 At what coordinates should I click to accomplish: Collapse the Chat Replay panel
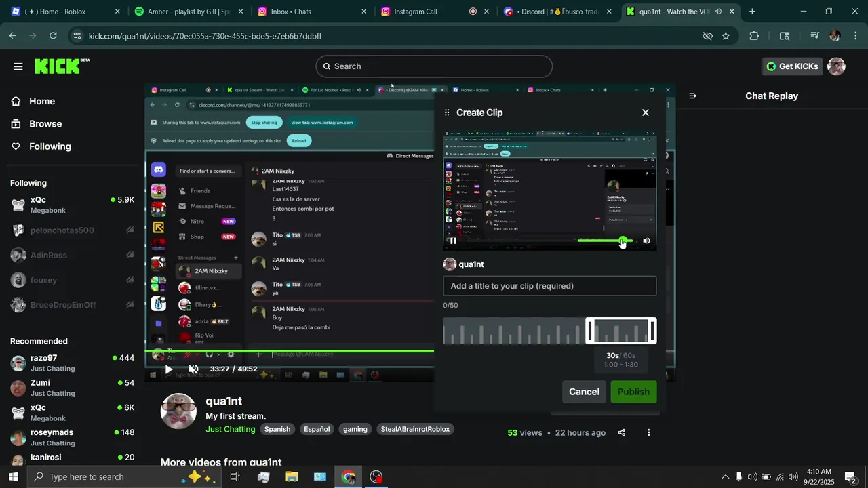692,96
